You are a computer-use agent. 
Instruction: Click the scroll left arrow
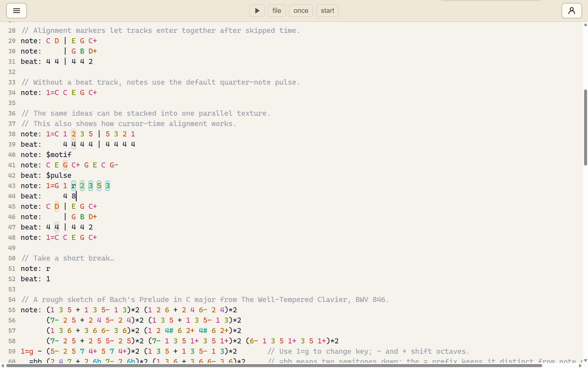(x=3, y=365)
